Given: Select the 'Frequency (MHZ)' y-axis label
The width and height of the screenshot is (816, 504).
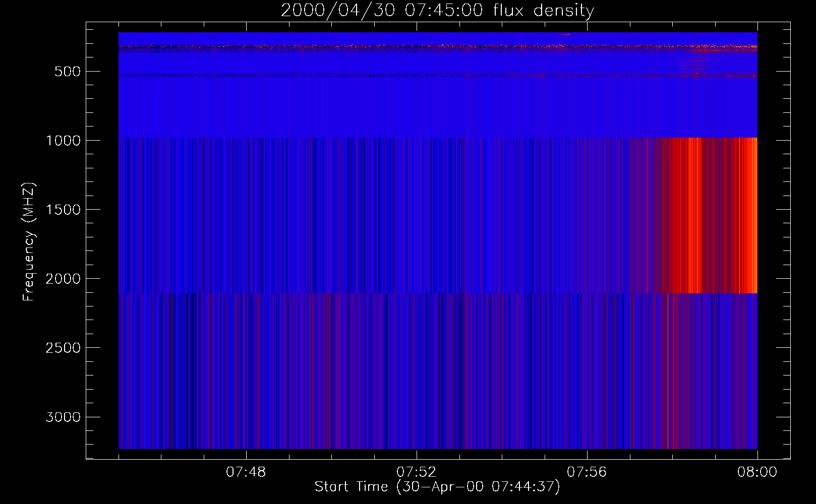Looking at the screenshot, I should click(29, 242).
